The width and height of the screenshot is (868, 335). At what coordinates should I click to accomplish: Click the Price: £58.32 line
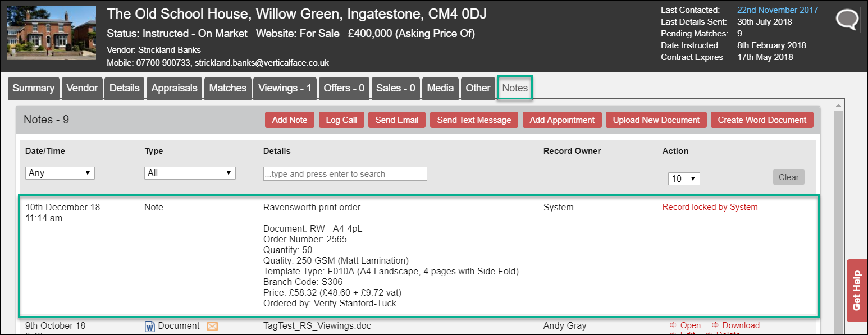332,293
